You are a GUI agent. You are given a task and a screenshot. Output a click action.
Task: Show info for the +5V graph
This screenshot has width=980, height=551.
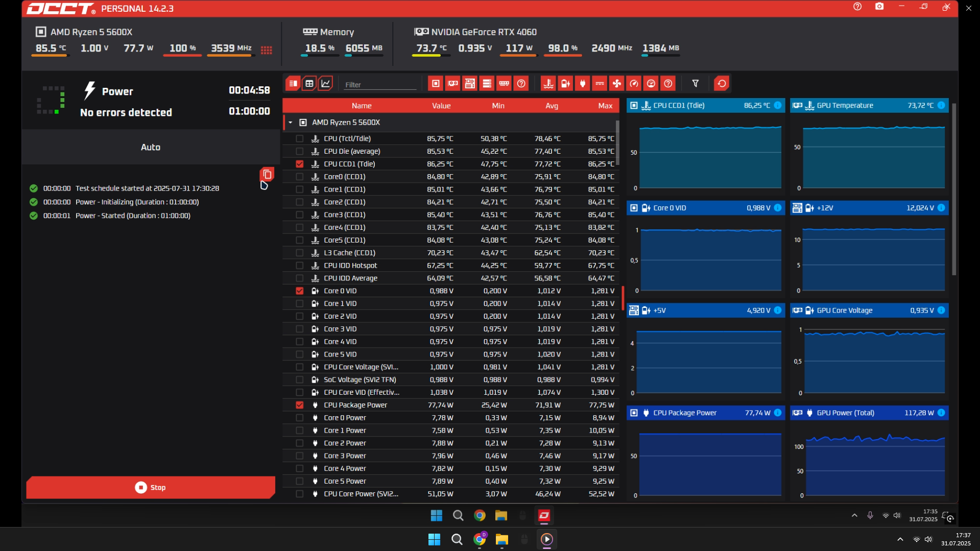(778, 310)
